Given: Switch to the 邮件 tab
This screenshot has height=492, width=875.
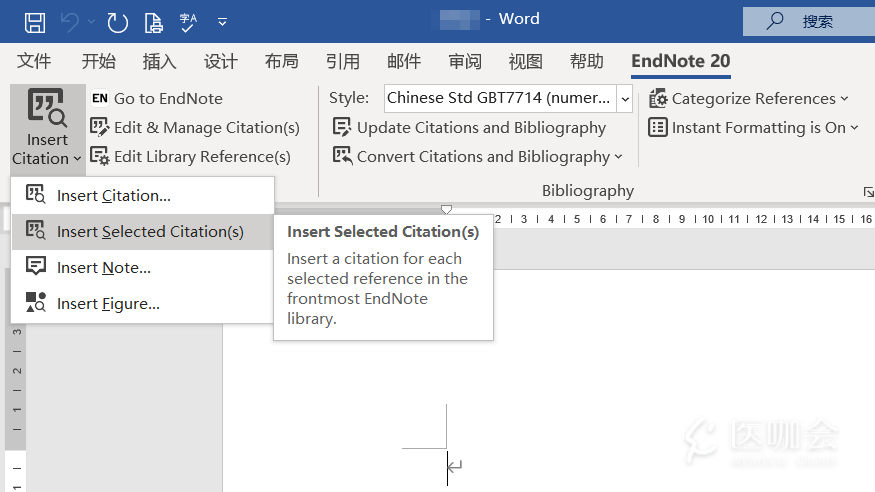Looking at the screenshot, I should click(404, 61).
